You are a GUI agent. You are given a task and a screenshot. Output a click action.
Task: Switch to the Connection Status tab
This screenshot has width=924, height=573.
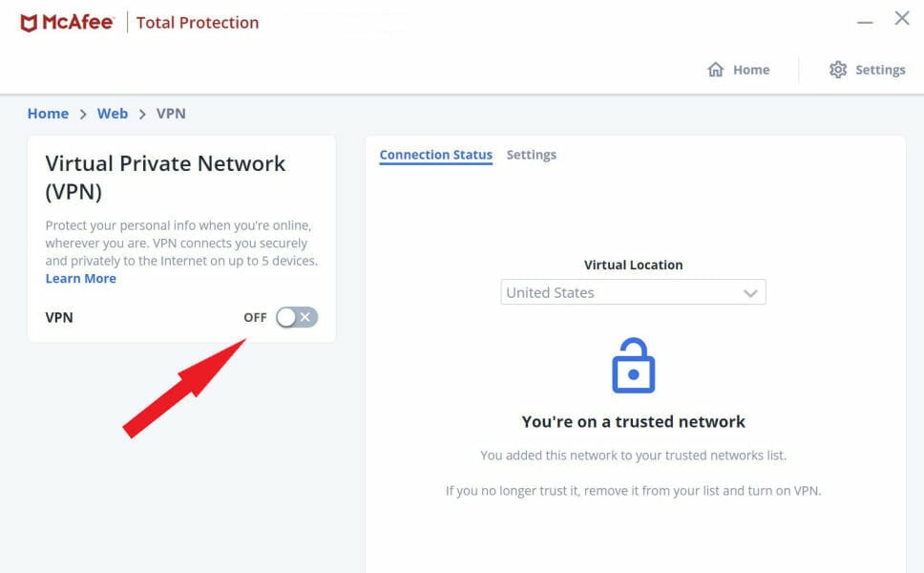pos(435,155)
